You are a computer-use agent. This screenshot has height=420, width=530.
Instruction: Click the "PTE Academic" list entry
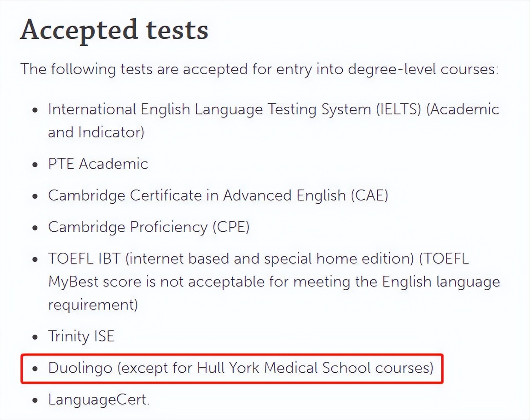[x=98, y=164]
